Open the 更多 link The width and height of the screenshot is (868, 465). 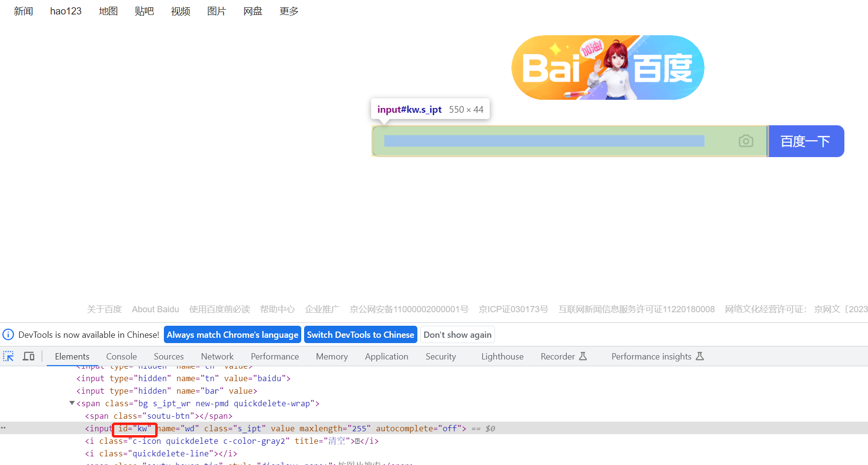289,11
